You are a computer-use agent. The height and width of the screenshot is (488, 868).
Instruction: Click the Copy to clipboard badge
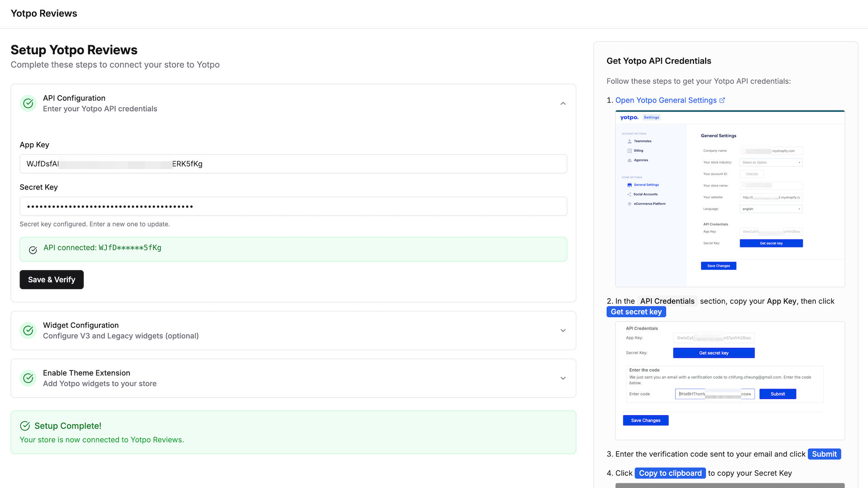coord(670,473)
